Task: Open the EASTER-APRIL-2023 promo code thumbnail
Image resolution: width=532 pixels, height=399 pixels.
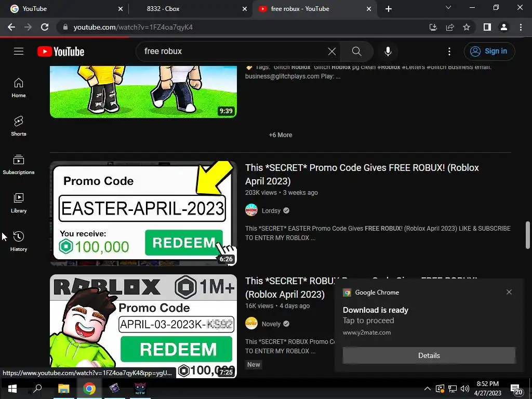Action: pos(143,214)
